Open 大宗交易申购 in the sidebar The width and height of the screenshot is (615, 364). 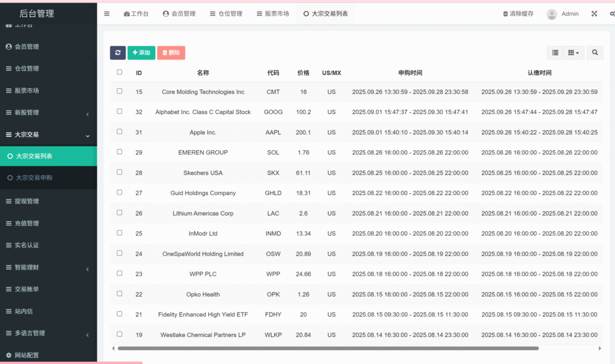pos(34,178)
